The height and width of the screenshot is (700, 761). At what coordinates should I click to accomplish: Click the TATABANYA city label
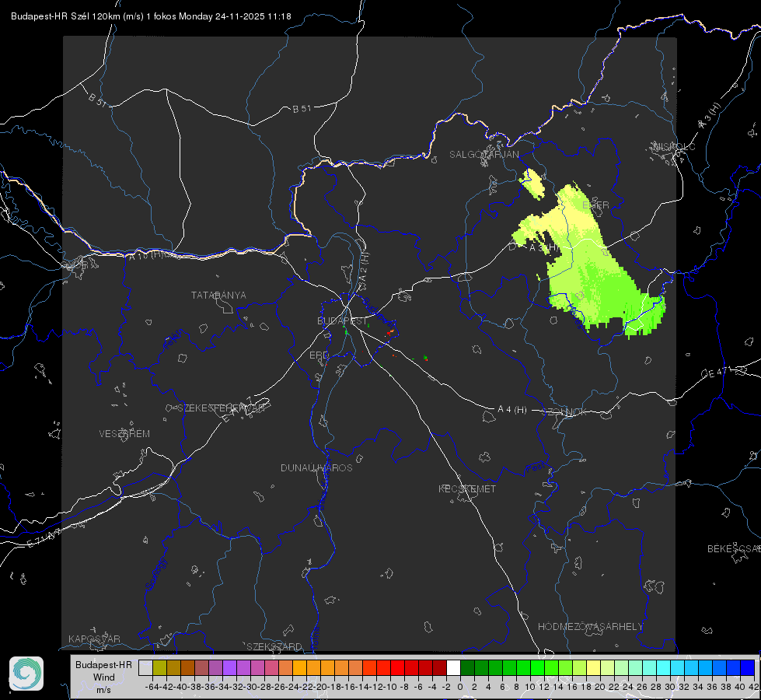218,296
